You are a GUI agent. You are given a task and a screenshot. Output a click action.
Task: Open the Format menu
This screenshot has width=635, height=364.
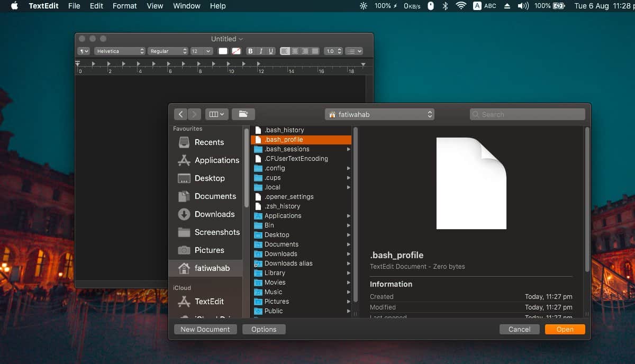coord(125,6)
